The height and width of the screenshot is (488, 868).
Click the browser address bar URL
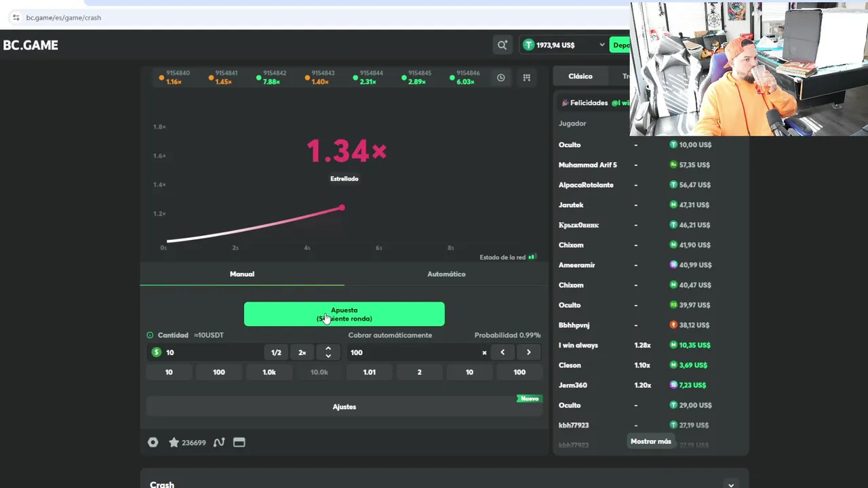tap(64, 18)
